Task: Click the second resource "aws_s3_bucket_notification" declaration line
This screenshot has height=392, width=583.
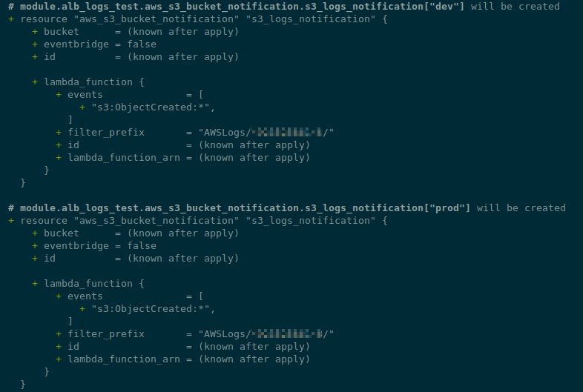Action: click(x=198, y=221)
